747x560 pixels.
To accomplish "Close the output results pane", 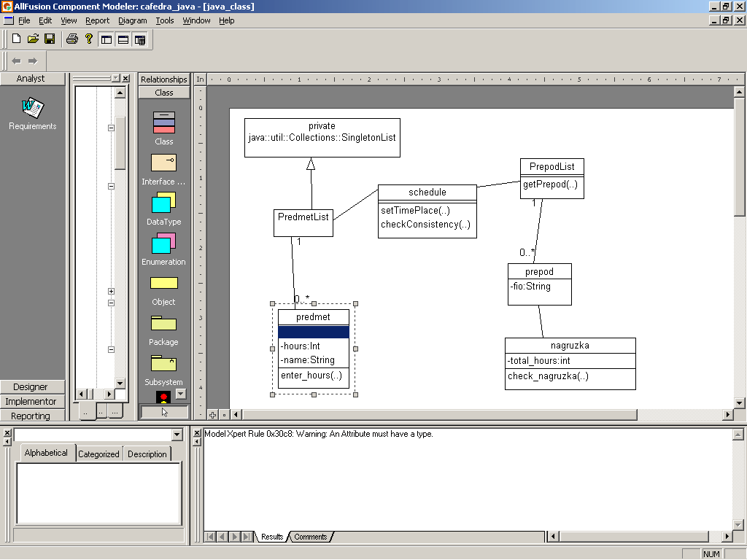I will 197,432.
